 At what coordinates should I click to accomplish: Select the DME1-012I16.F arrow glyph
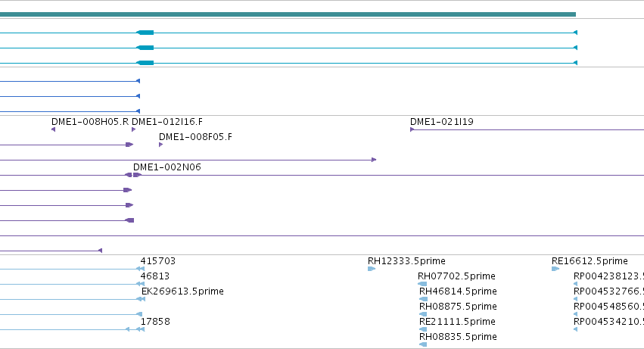133,129
